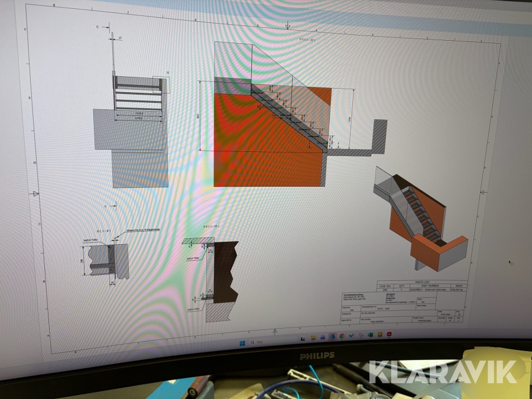This screenshot has height=399, width=532.
Task: Select section view E-E (1:15)
Action: click(x=210, y=280)
